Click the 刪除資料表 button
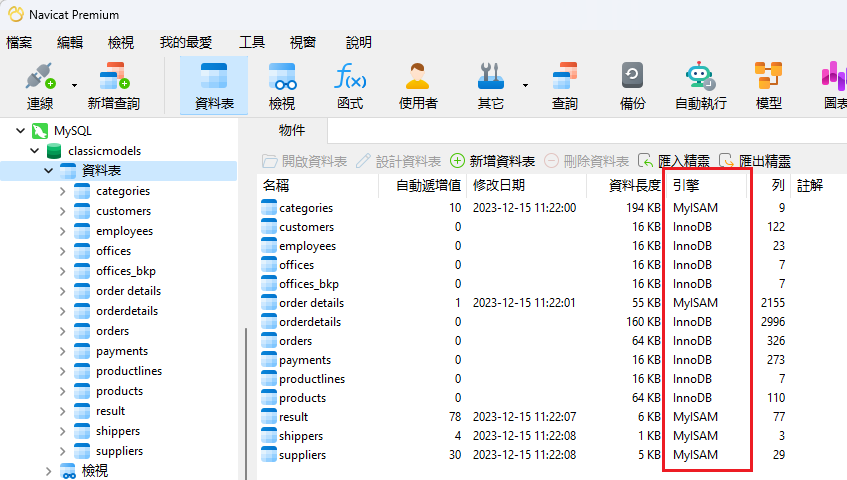This screenshot has width=847, height=480. coord(587,161)
